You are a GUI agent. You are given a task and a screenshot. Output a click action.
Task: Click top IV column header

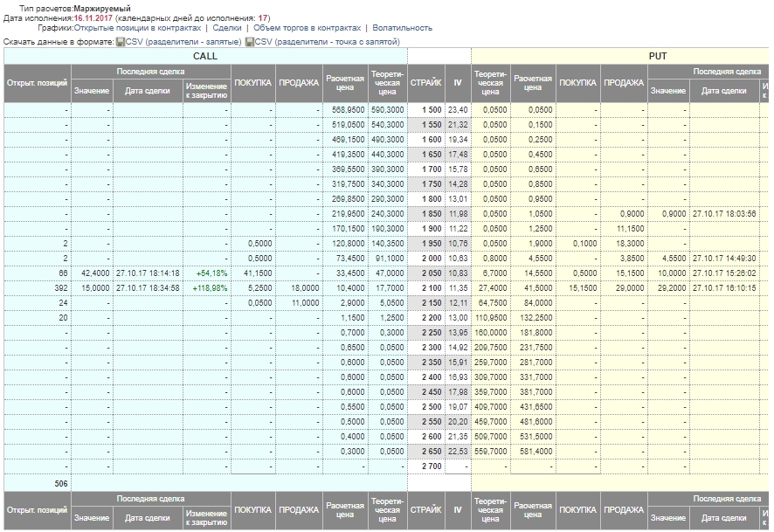click(x=458, y=83)
